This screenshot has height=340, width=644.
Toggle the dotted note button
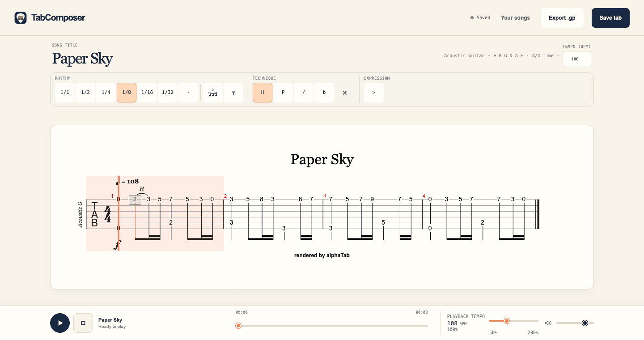[188, 93]
